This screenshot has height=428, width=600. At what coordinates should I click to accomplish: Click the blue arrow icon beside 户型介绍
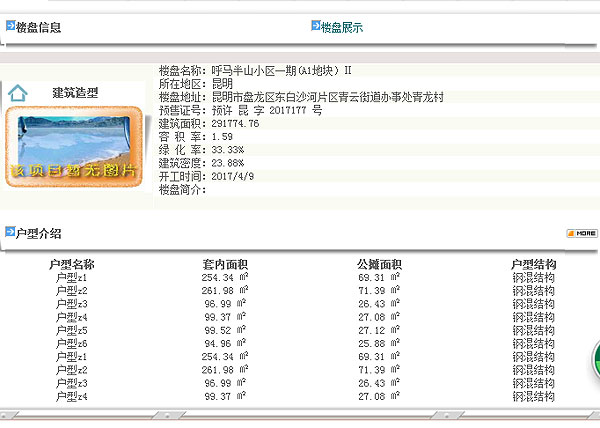pos(10,231)
